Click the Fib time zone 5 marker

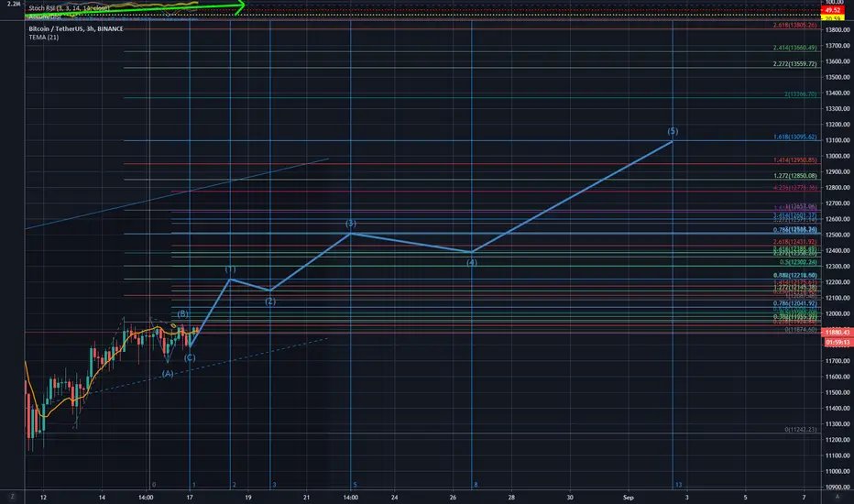click(355, 485)
